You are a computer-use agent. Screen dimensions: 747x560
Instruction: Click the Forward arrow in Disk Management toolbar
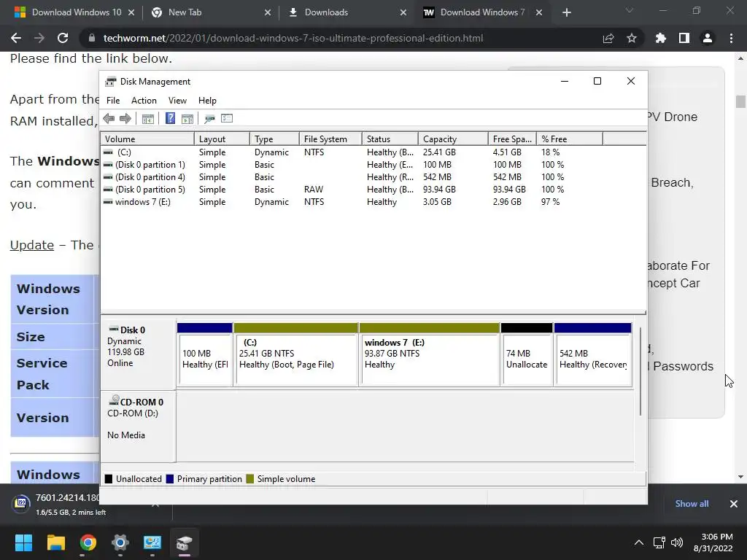click(x=125, y=119)
